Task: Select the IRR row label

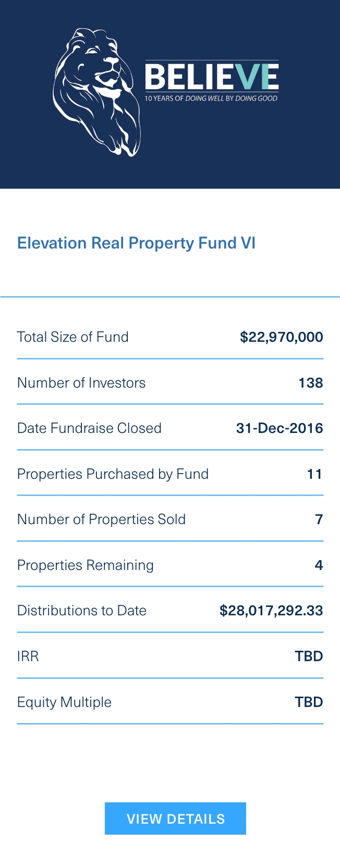Action: pyautogui.click(x=28, y=656)
